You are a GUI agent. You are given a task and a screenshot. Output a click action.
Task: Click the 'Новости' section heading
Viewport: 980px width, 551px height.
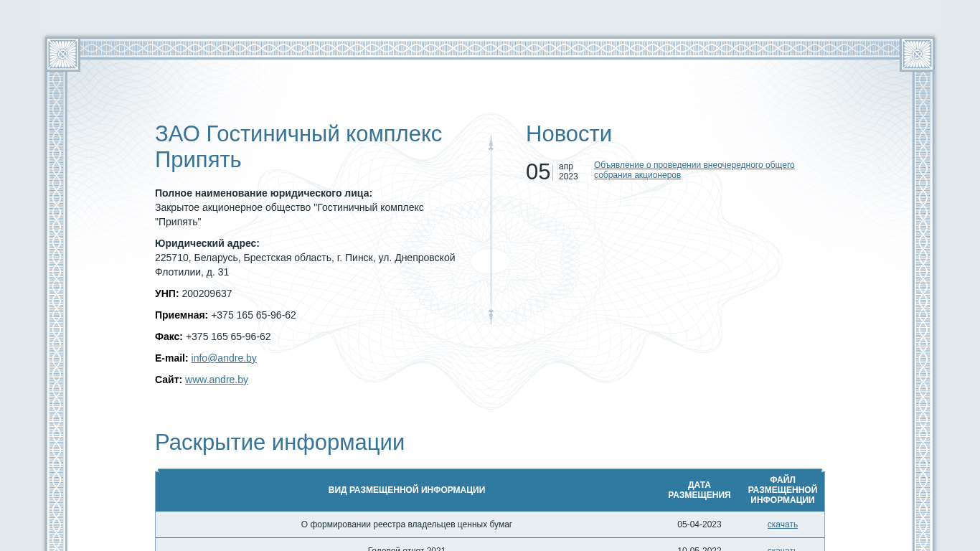569,134
